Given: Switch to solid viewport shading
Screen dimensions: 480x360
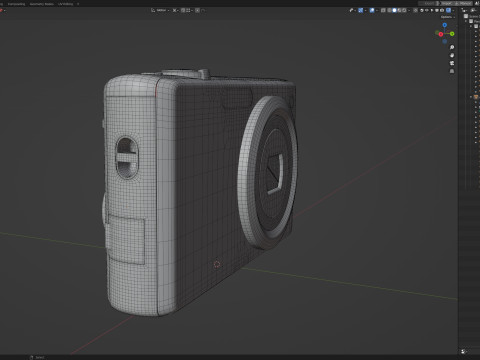Looking at the screenshot, I should click(x=394, y=10).
